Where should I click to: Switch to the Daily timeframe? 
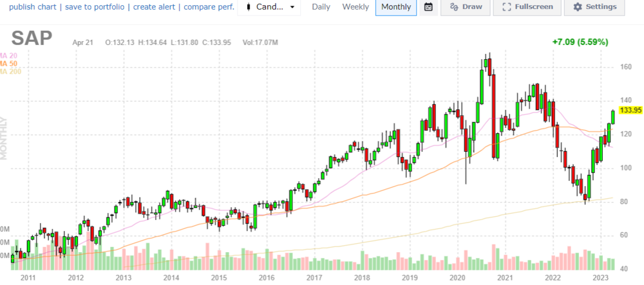321,7
